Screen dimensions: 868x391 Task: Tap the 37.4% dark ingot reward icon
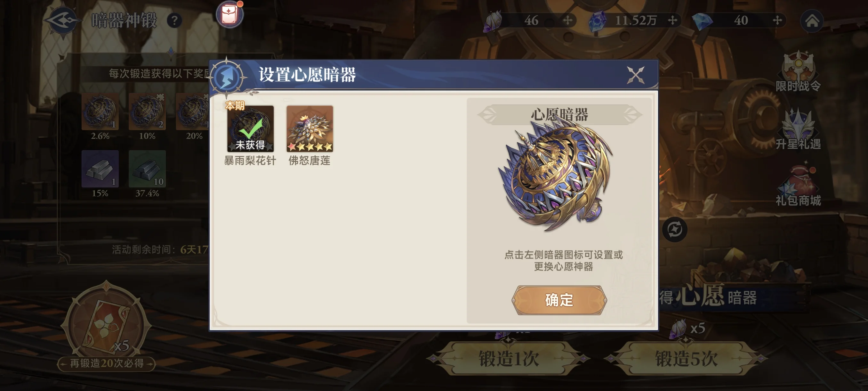tap(147, 169)
